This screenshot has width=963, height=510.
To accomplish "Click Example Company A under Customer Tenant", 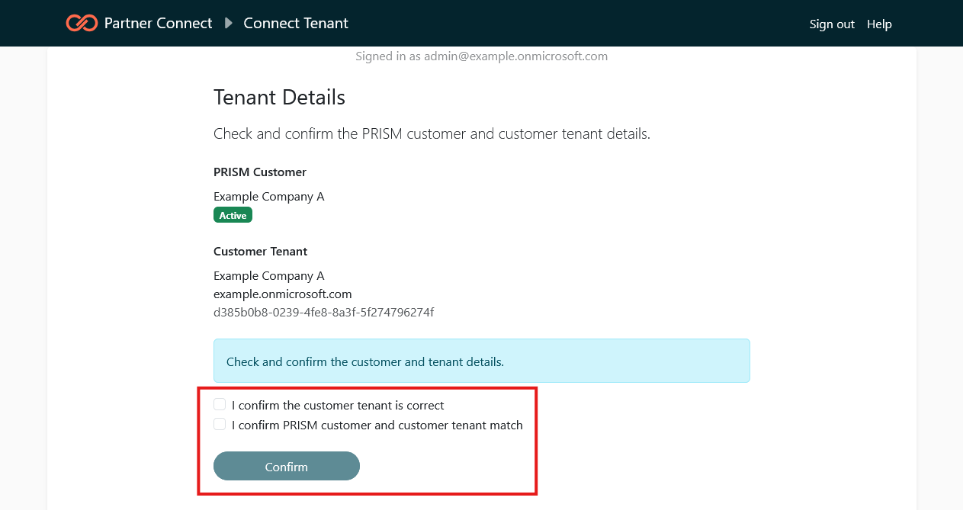I will (x=269, y=276).
